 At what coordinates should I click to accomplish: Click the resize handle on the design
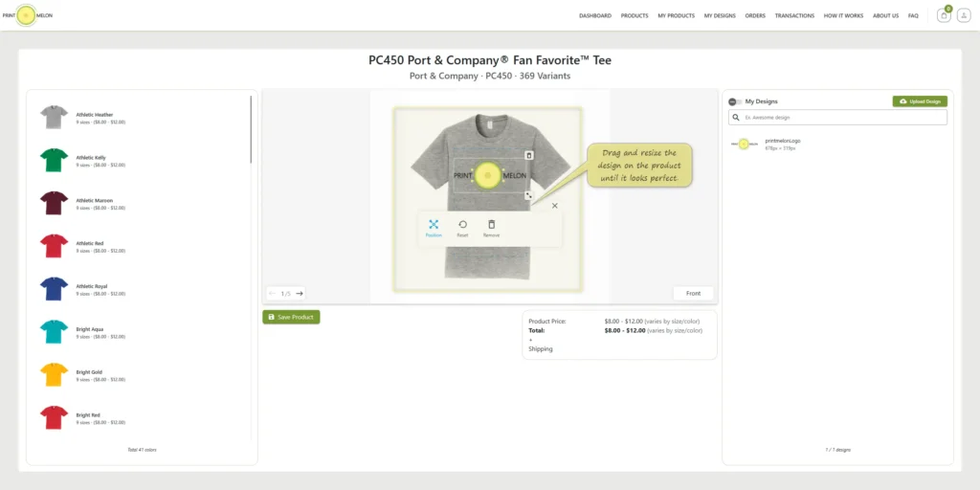[528, 195]
